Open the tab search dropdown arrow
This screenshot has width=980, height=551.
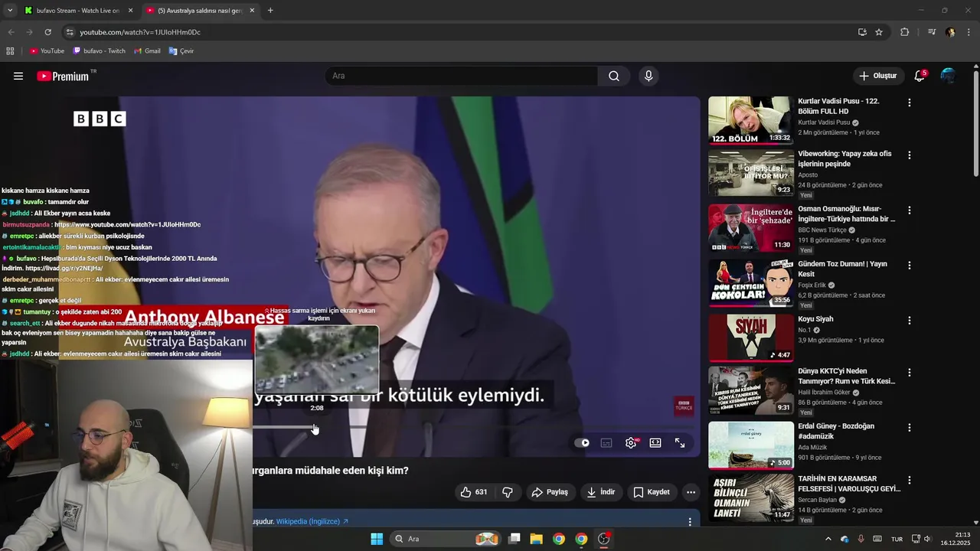pos(10,11)
